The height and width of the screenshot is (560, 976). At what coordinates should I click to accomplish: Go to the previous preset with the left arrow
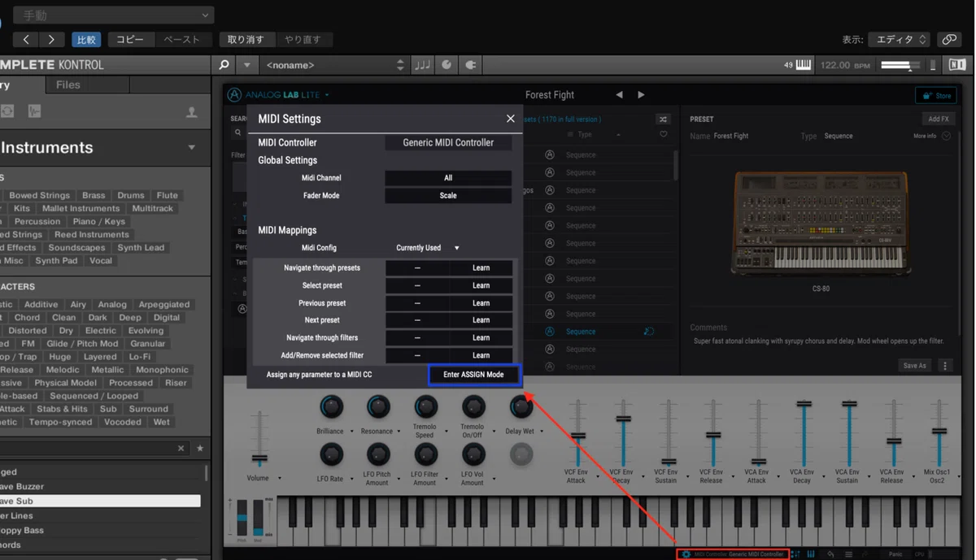click(x=619, y=95)
